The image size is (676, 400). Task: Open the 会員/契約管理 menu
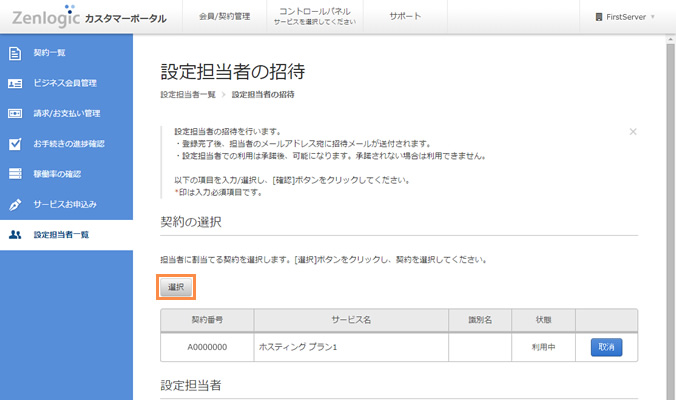pos(224,16)
